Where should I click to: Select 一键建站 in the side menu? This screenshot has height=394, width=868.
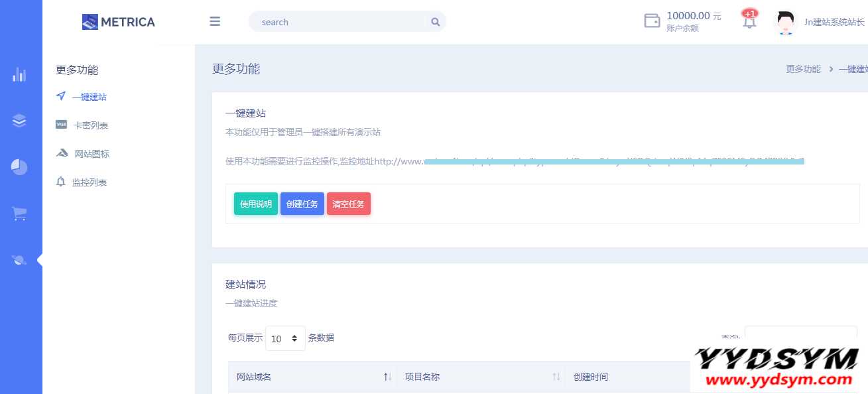89,97
